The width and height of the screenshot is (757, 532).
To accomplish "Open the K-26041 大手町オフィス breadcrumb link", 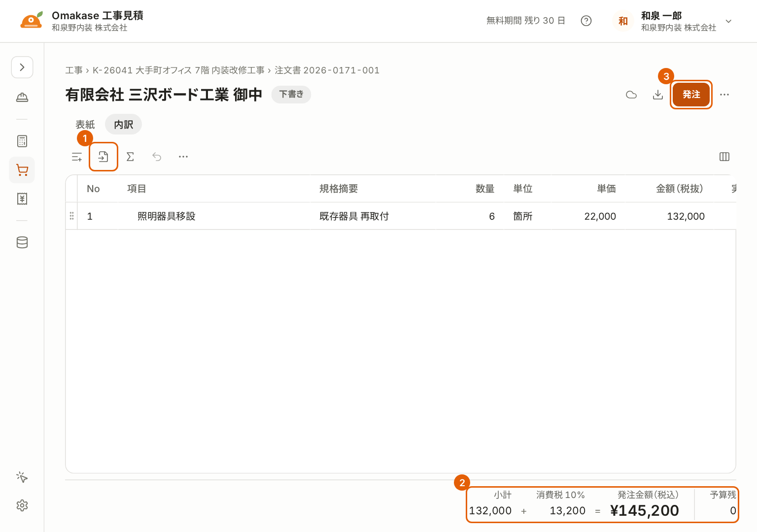I will tap(178, 70).
